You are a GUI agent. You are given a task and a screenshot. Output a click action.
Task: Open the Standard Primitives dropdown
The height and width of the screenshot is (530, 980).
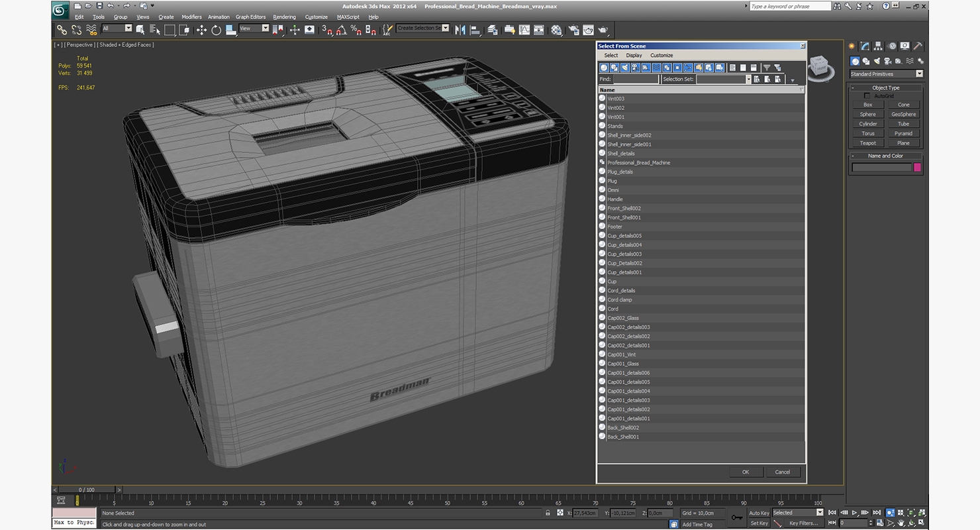point(887,74)
